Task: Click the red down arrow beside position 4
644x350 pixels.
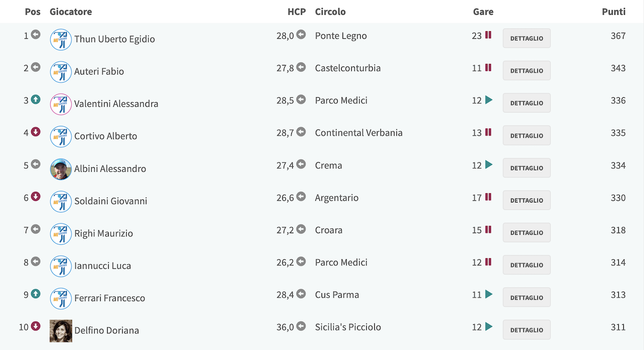Action: pos(36,132)
